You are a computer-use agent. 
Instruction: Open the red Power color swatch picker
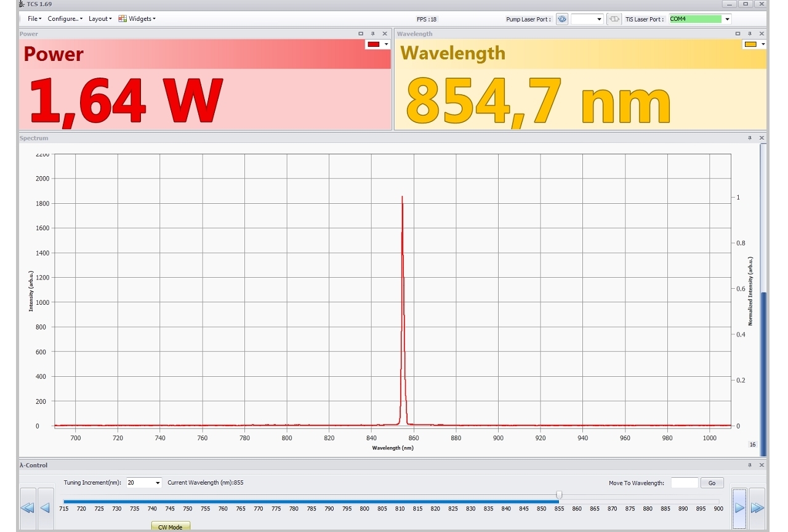tap(378, 44)
